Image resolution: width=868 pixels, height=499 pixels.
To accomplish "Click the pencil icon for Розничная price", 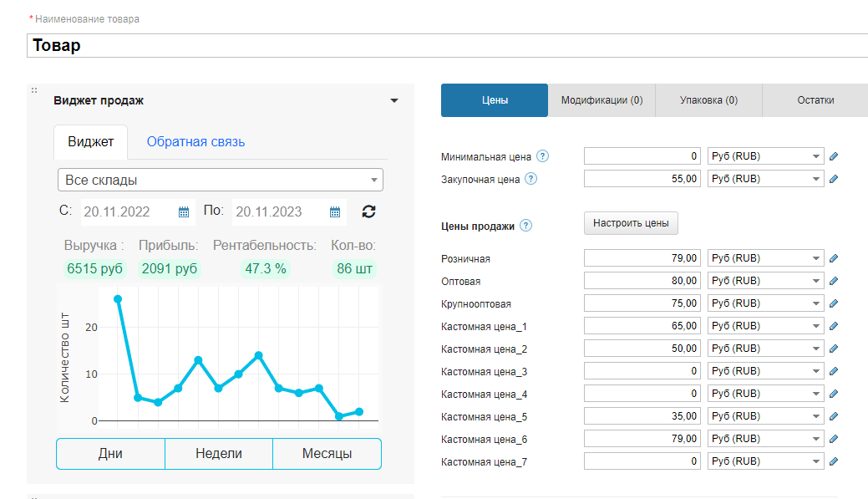I will click(x=833, y=258).
